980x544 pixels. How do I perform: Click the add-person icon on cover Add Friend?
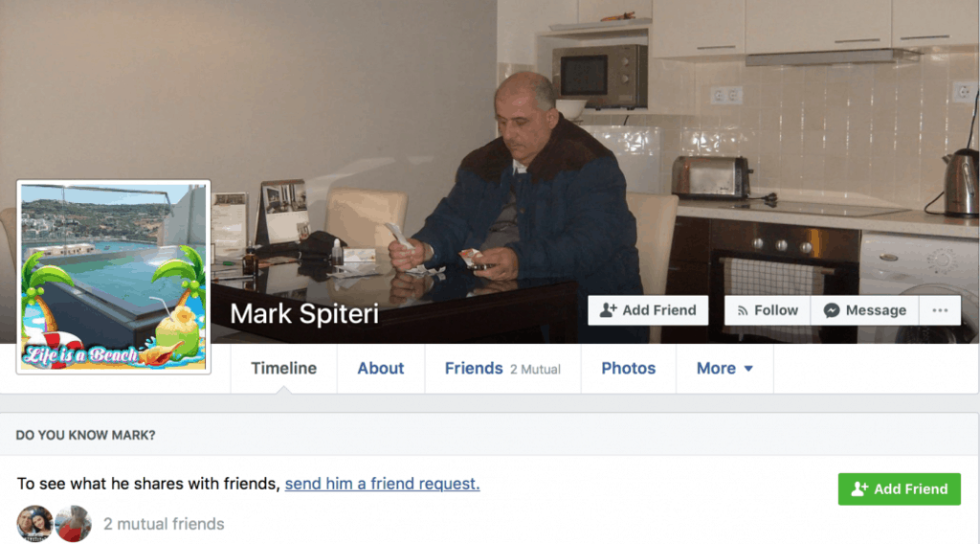click(608, 310)
